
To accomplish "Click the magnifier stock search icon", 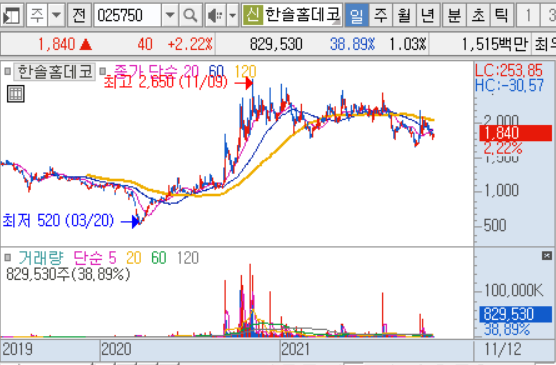I will (191, 15).
